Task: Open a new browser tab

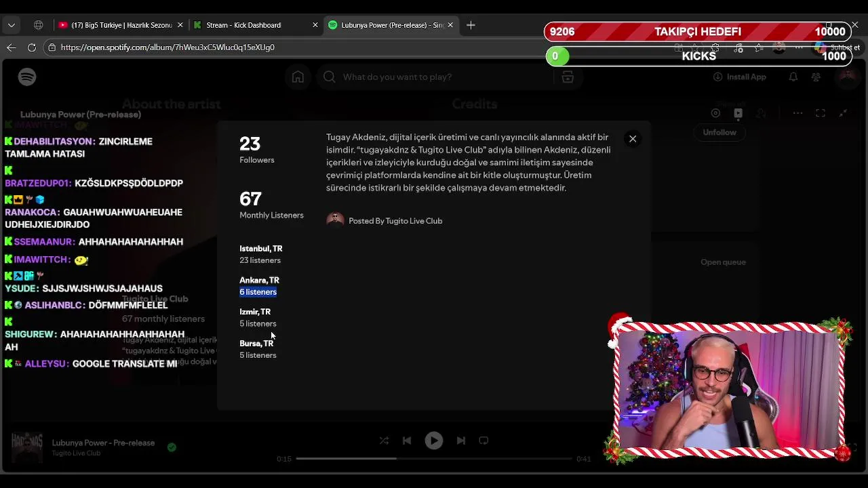Action: click(471, 25)
